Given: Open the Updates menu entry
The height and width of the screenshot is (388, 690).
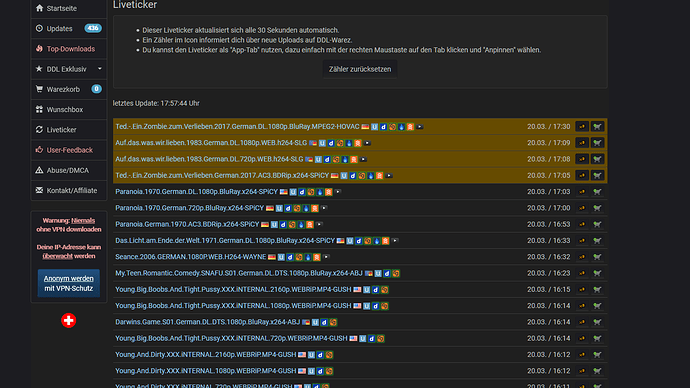Looking at the screenshot, I should [x=69, y=29].
